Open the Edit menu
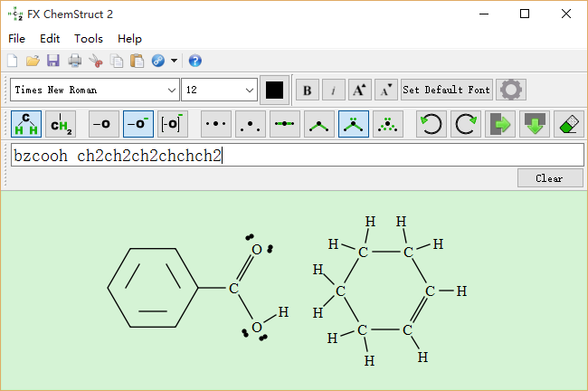Image resolution: width=588 pixels, height=391 pixels. (50, 39)
